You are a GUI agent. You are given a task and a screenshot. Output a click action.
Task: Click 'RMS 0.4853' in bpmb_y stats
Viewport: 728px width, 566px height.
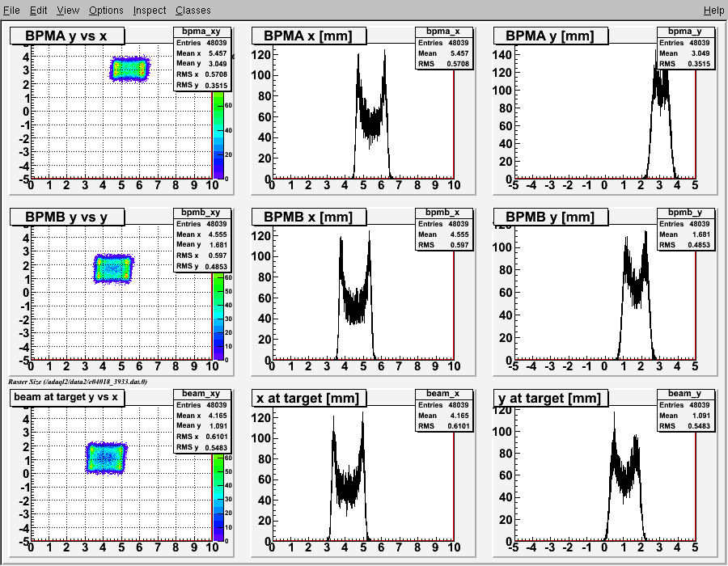click(x=685, y=245)
